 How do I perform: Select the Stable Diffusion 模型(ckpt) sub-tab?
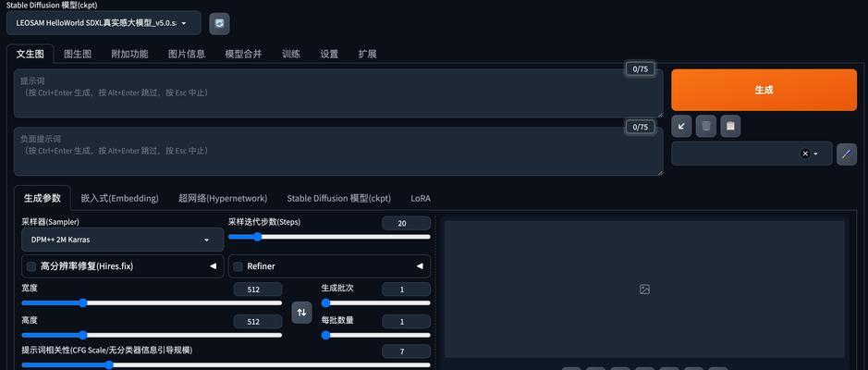(x=338, y=198)
